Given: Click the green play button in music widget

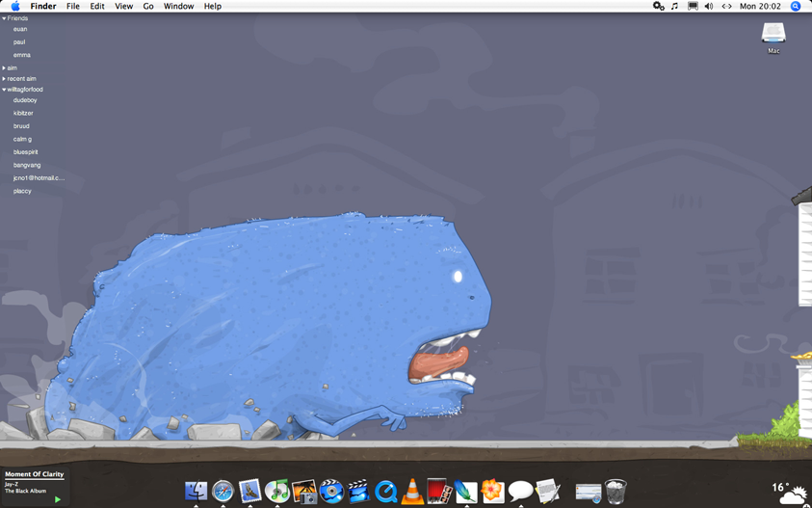Looking at the screenshot, I should click(58, 499).
